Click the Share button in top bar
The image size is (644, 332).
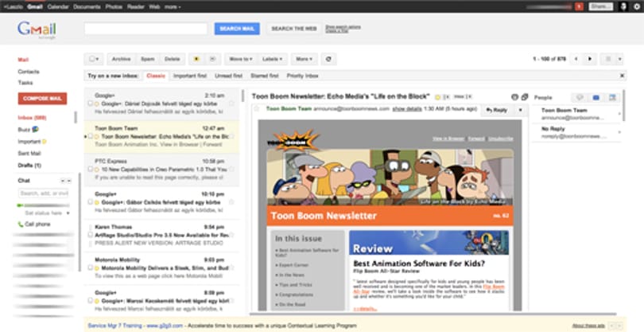click(x=601, y=6)
